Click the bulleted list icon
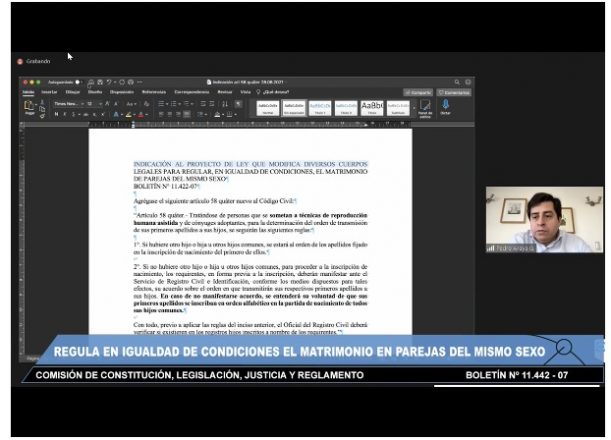 point(161,104)
